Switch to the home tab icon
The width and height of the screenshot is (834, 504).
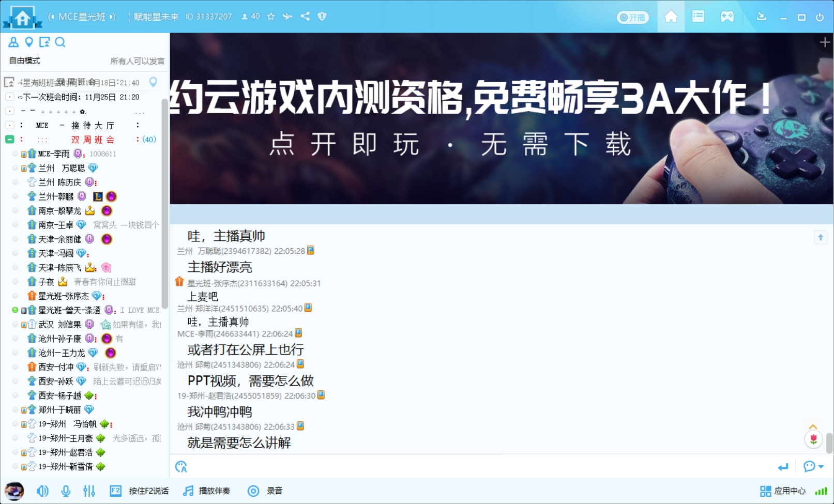pyautogui.click(x=671, y=17)
